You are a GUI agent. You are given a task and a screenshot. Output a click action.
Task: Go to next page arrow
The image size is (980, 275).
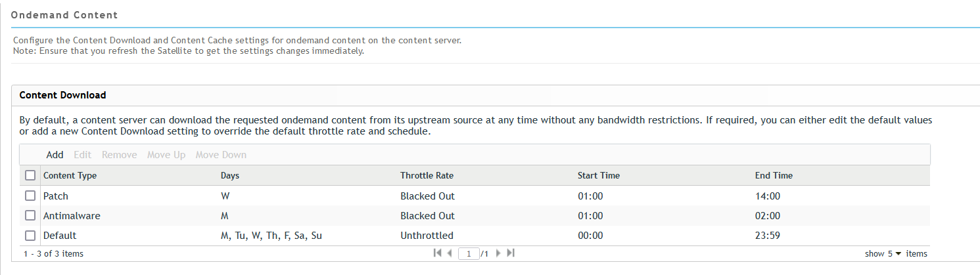tap(498, 253)
